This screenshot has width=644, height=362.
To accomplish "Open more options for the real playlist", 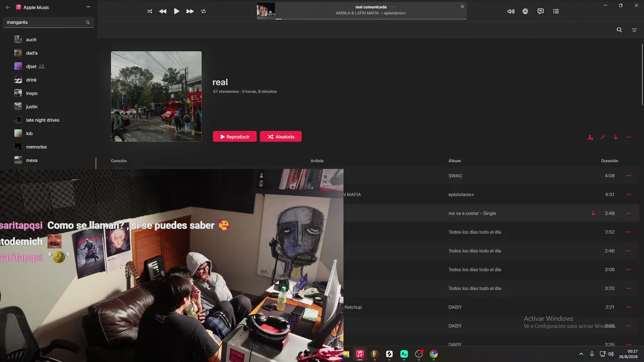I will tap(628, 137).
